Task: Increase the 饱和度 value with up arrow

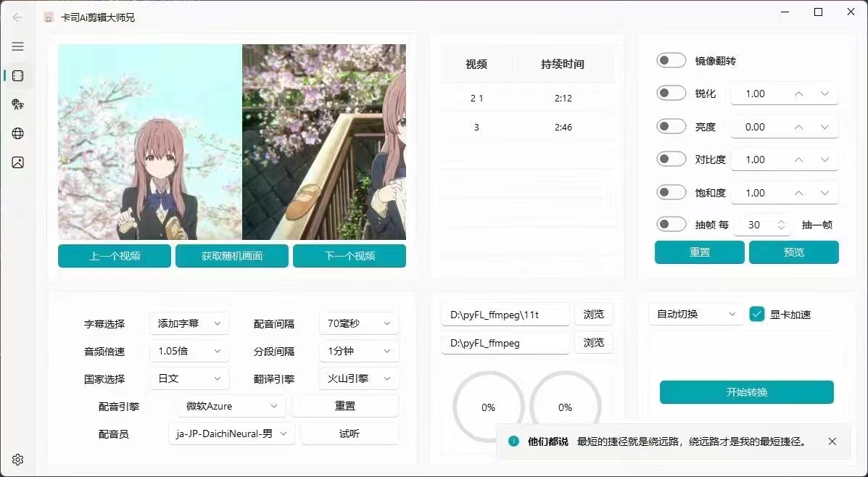Action: [x=798, y=193]
